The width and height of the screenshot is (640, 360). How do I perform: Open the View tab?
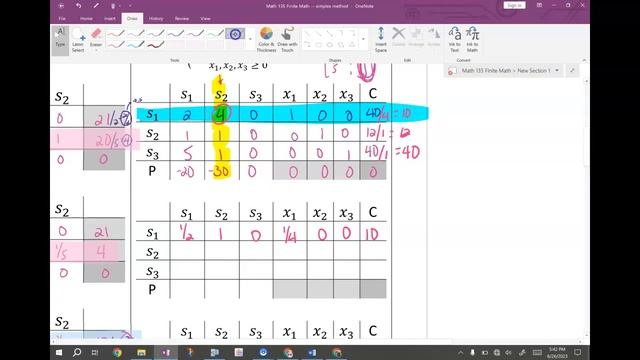point(205,18)
